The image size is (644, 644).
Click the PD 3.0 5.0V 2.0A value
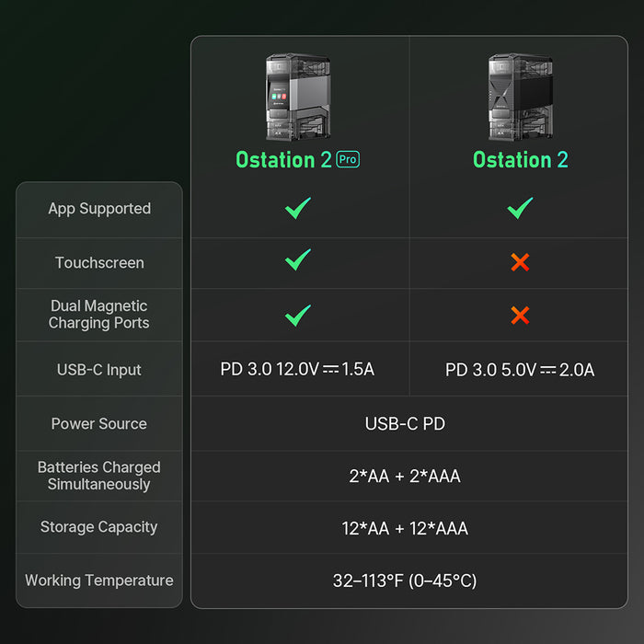[520, 370]
